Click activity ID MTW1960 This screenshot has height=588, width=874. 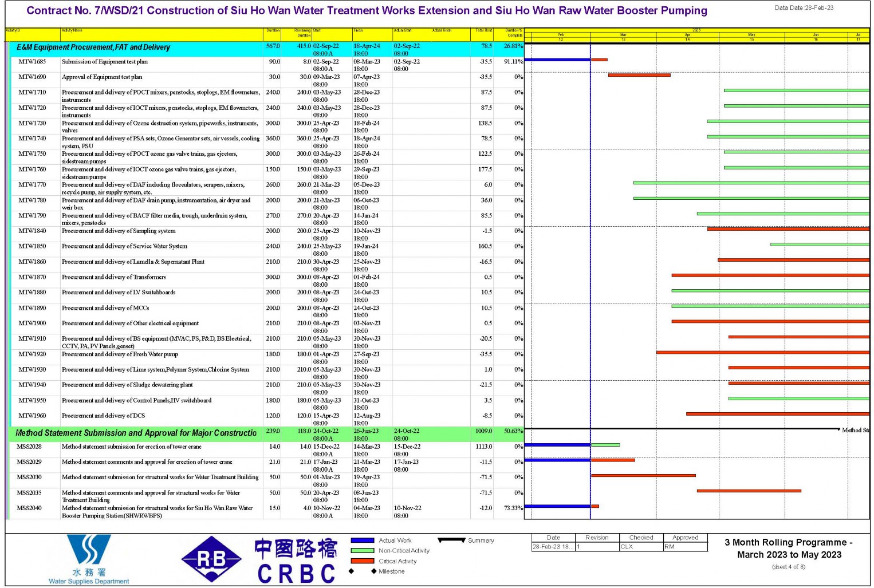[32, 416]
